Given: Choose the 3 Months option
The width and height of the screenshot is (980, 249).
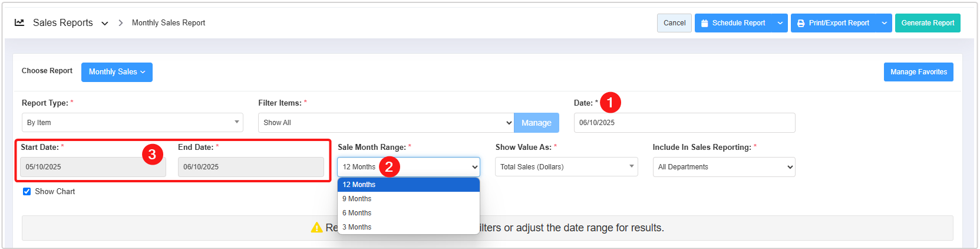Looking at the screenshot, I should [x=357, y=227].
